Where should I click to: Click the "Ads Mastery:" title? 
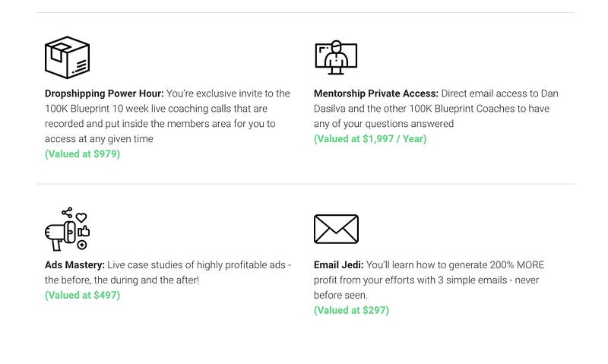click(x=74, y=265)
